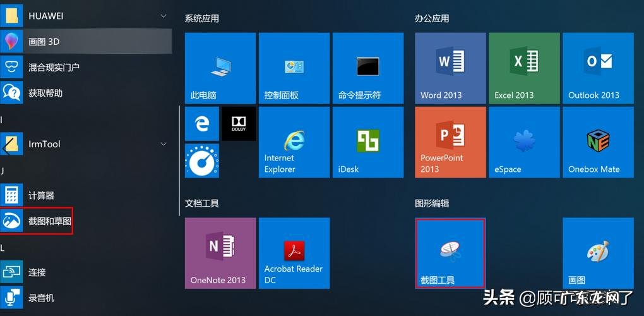Expand the HUAWEI folder chevron

(164, 16)
